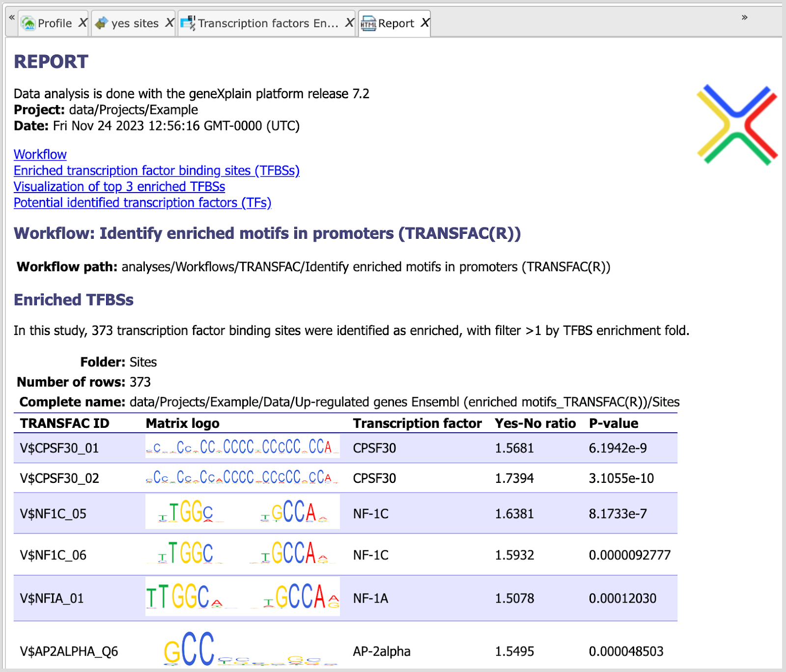Show previous tabs with left chevron
The width and height of the screenshot is (786, 672).
click(12, 17)
